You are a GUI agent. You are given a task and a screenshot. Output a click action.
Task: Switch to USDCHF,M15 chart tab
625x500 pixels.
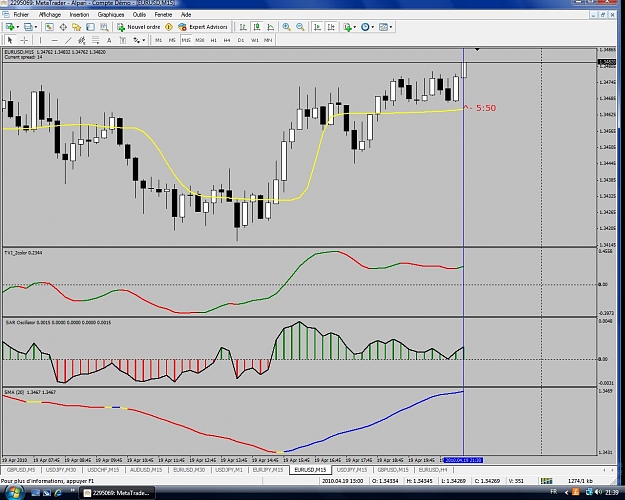[x=103, y=470]
